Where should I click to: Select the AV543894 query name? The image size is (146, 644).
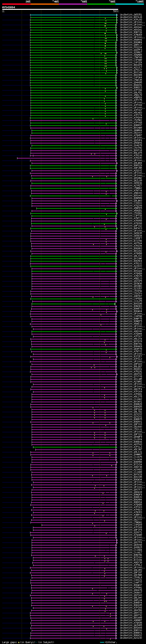coord(8,8)
